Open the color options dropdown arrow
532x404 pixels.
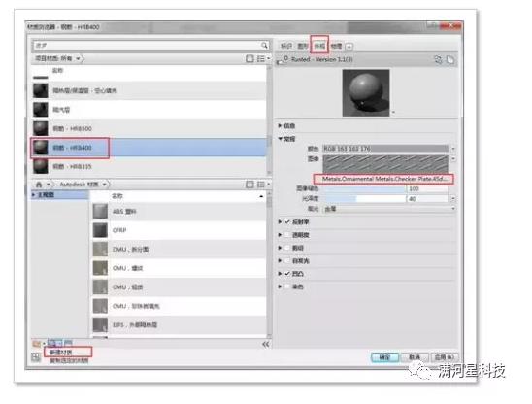[x=453, y=149]
